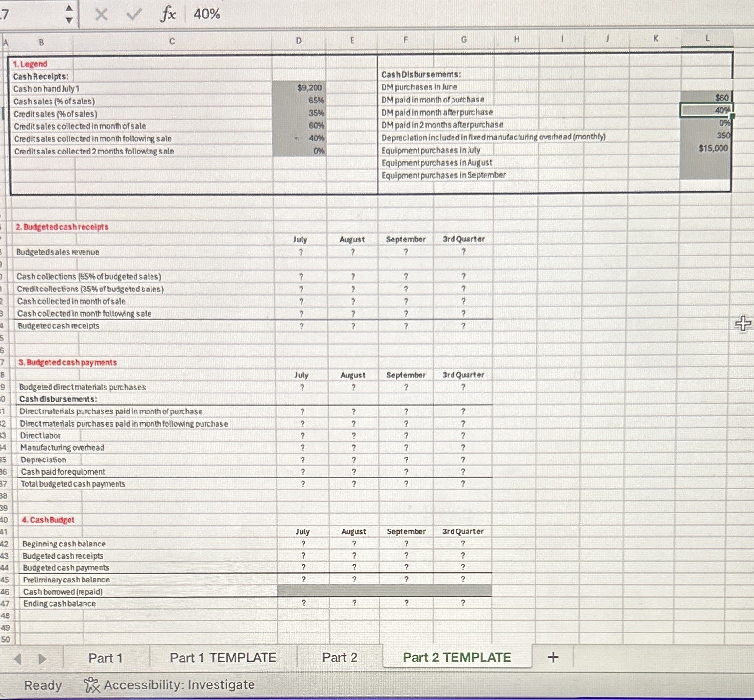Click July cell for Budgeted sales revenue
The height and width of the screenshot is (700, 754).
click(x=301, y=252)
